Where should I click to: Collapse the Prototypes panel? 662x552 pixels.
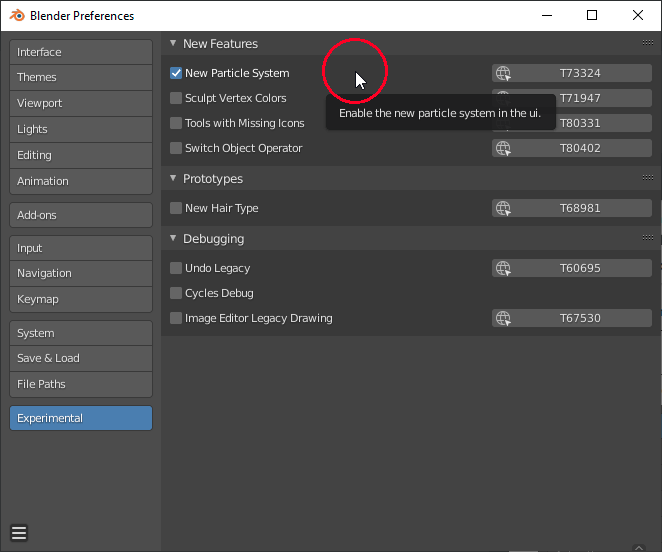(x=173, y=178)
